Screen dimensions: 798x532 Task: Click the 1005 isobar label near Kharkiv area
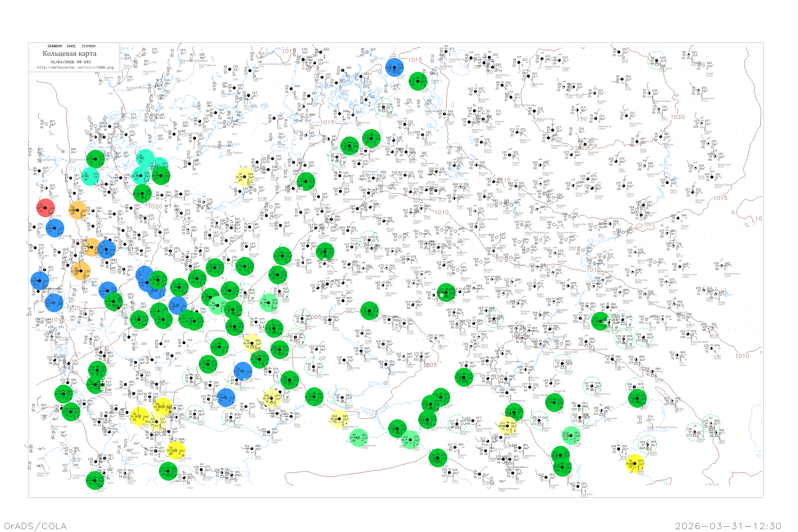point(430,365)
